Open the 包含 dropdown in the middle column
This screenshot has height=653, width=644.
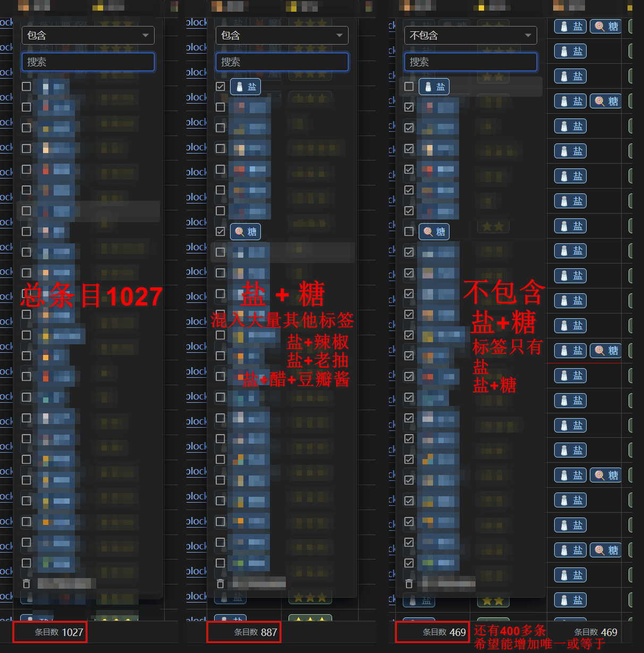282,35
